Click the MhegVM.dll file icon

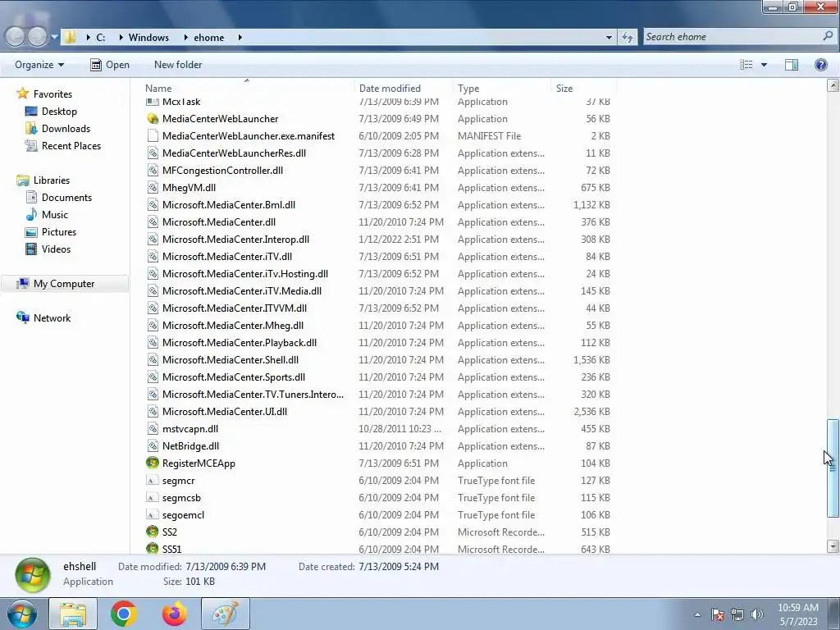tap(153, 188)
